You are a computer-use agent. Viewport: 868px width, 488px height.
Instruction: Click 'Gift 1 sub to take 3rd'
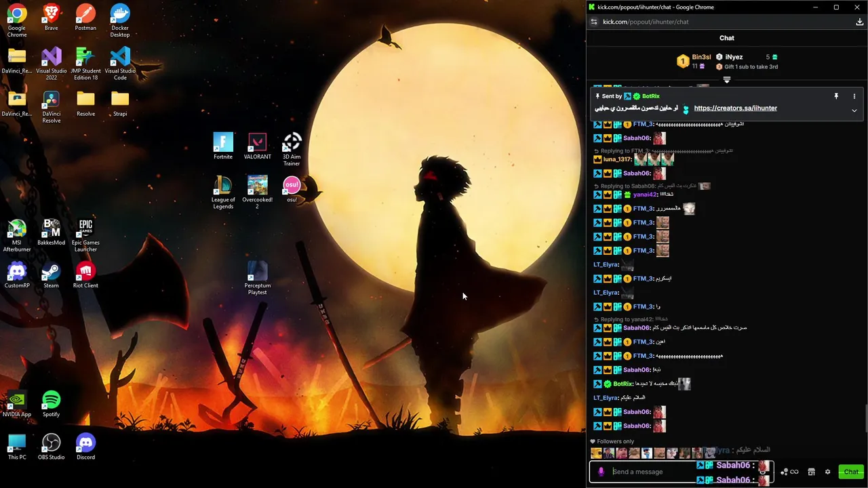pyautogui.click(x=751, y=66)
